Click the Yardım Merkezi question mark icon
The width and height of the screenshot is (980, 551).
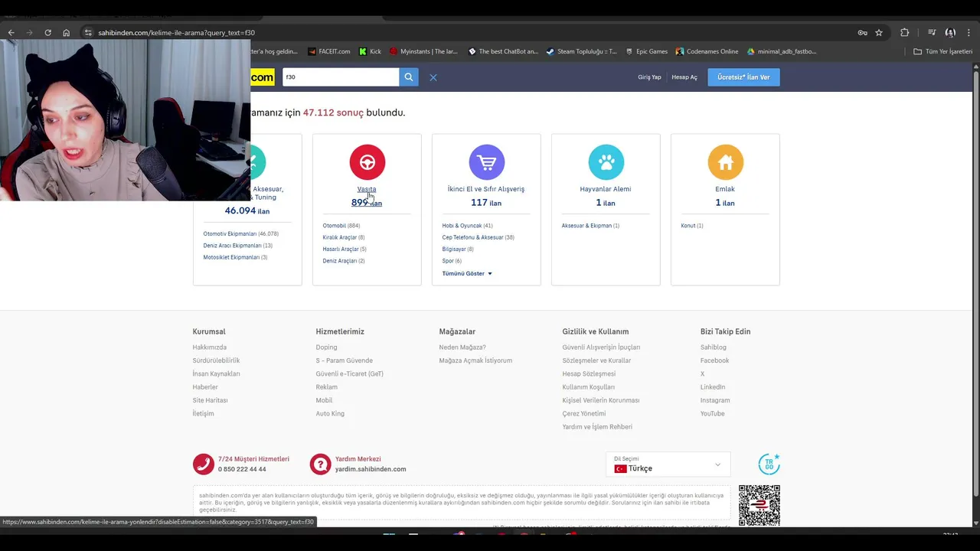pos(320,464)
